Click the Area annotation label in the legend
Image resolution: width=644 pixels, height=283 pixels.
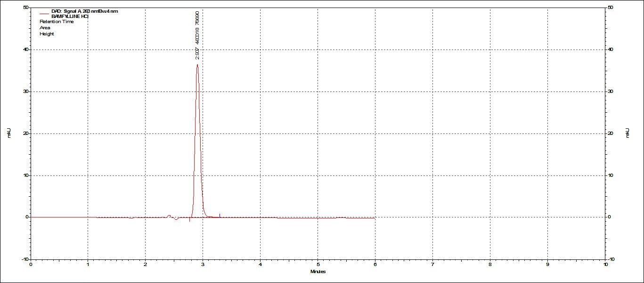point(45,28)
